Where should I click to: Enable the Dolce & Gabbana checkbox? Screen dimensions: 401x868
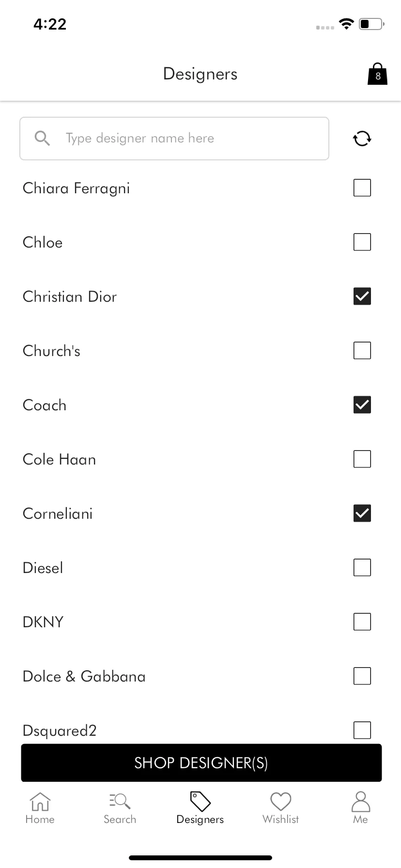click(362, 676)
